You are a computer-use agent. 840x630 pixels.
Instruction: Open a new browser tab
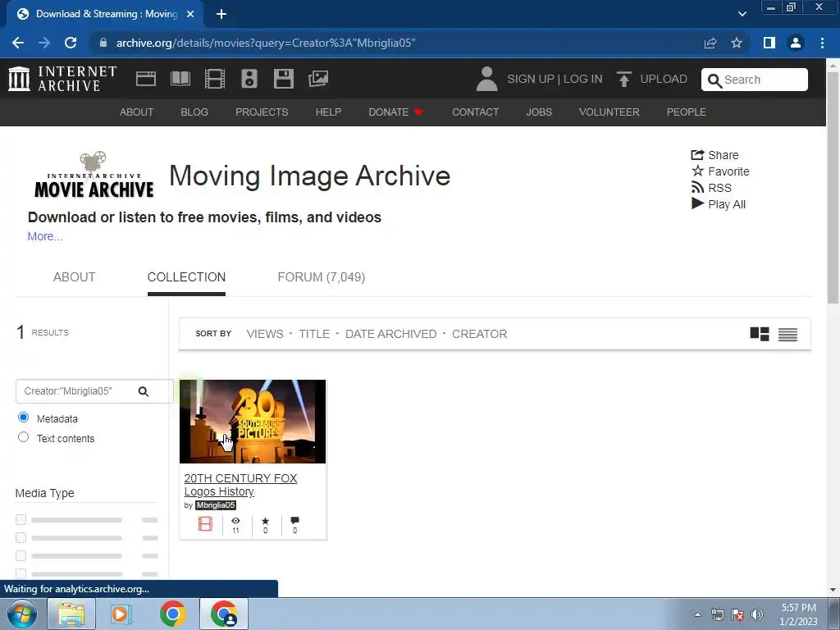tap(221, 14)
